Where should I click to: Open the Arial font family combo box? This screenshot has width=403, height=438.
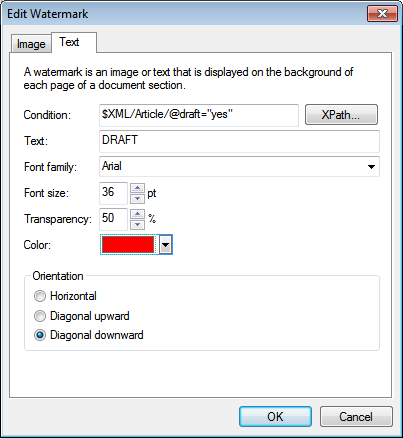[239, 166]
